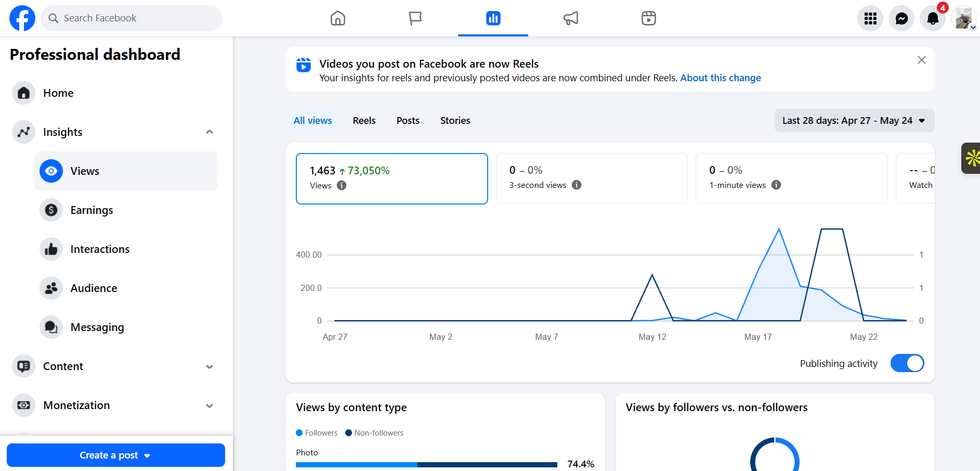980x471 pixels.
Task: Click the Content section icon
Action: point(23,366)
